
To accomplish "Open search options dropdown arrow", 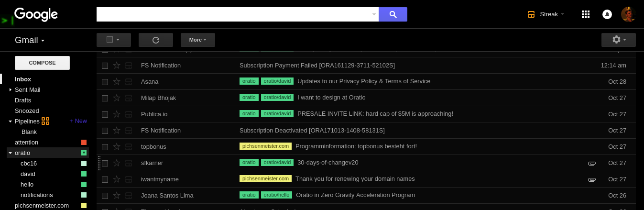I will pyautogui.click(x=374, y=14).
